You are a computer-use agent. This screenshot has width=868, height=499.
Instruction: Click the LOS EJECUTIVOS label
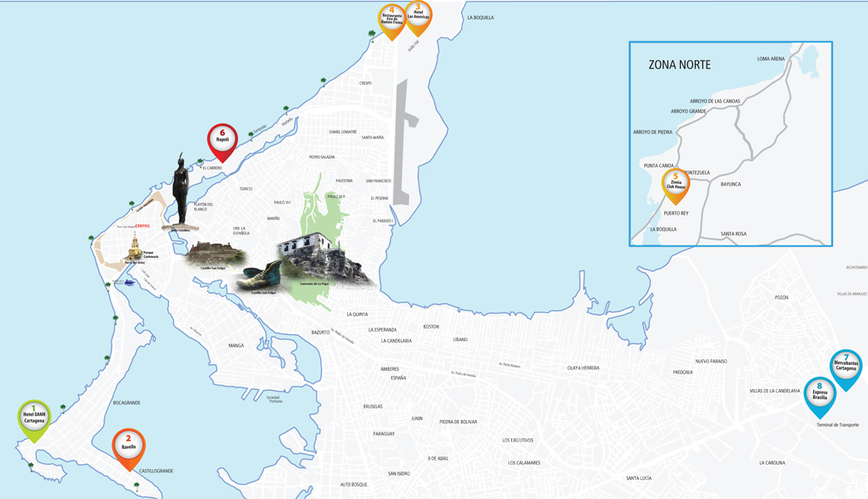tap(518, 440)
